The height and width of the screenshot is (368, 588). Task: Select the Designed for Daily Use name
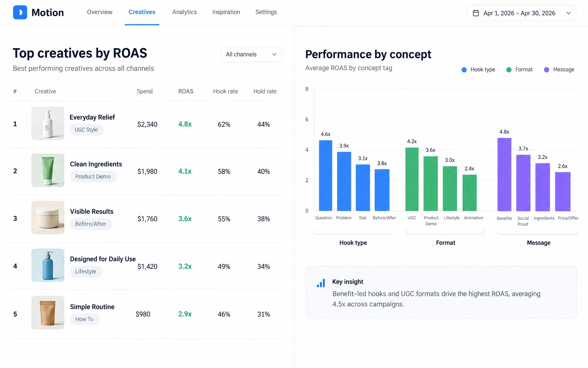click(103, 259)
